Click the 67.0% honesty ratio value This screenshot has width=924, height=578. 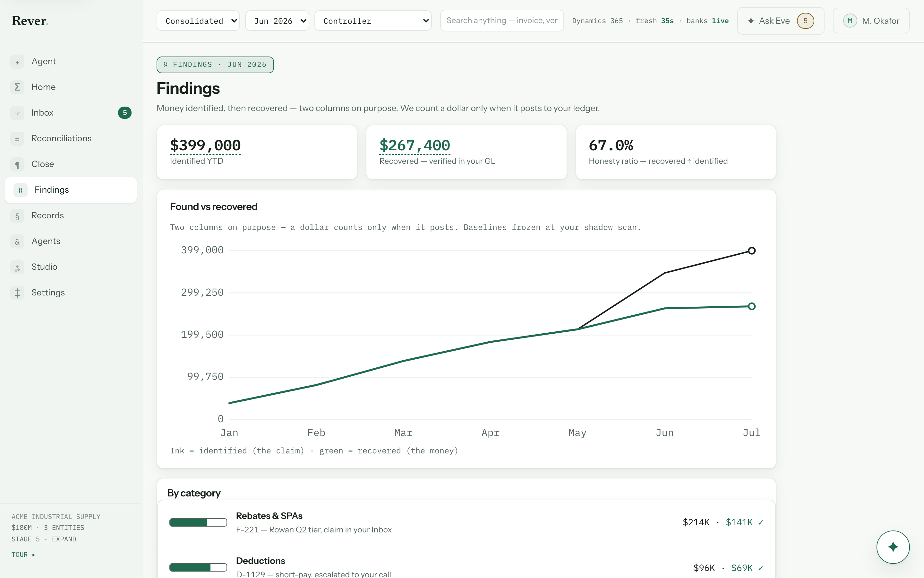pyautogui.click(x=611, y=145)
